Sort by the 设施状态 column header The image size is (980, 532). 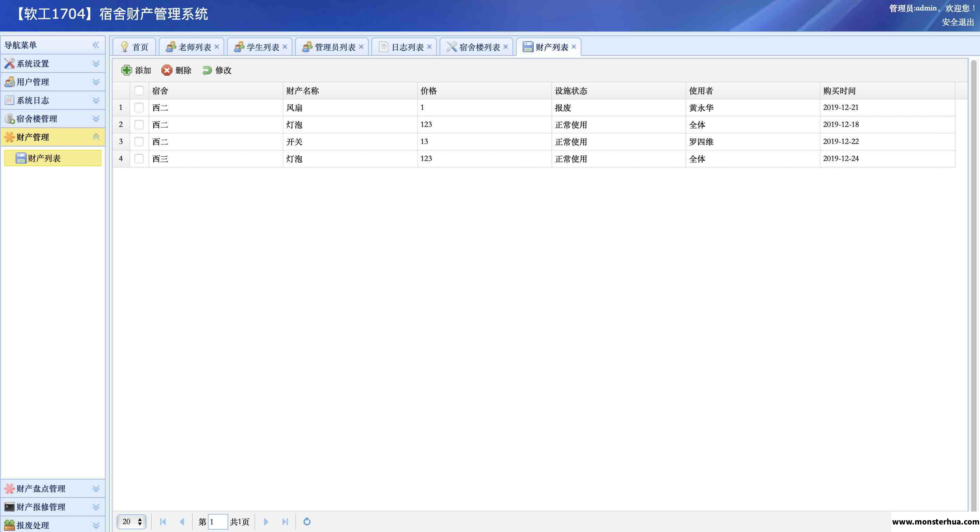coord(618,91)
